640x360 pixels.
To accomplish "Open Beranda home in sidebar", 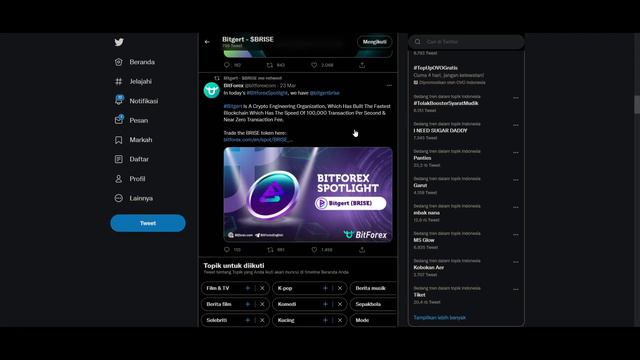I will click(135, 62).
